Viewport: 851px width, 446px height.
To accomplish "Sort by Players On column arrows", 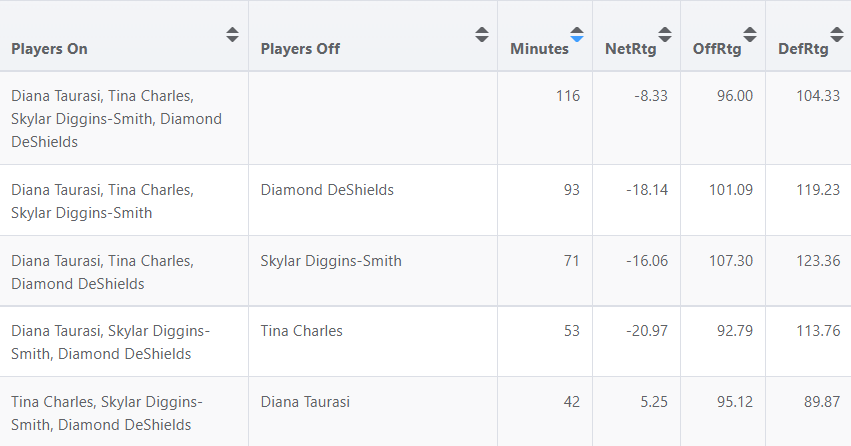I will coord(232,34).
